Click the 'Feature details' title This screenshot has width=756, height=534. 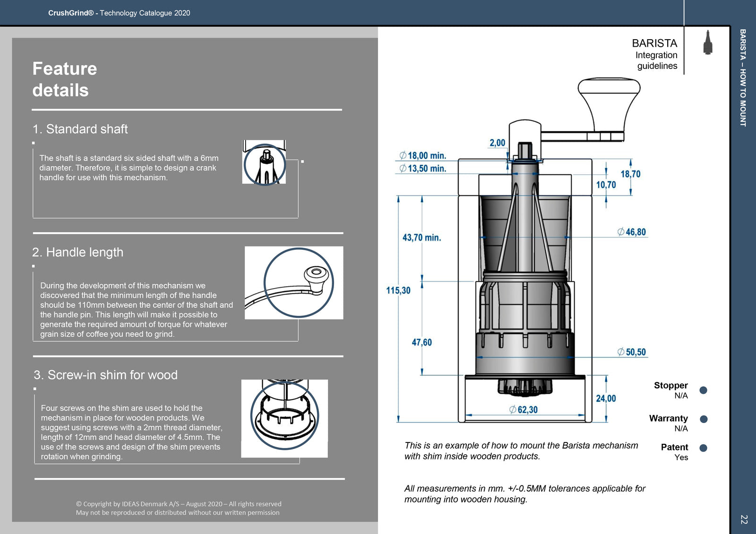[x=65, y=79]
